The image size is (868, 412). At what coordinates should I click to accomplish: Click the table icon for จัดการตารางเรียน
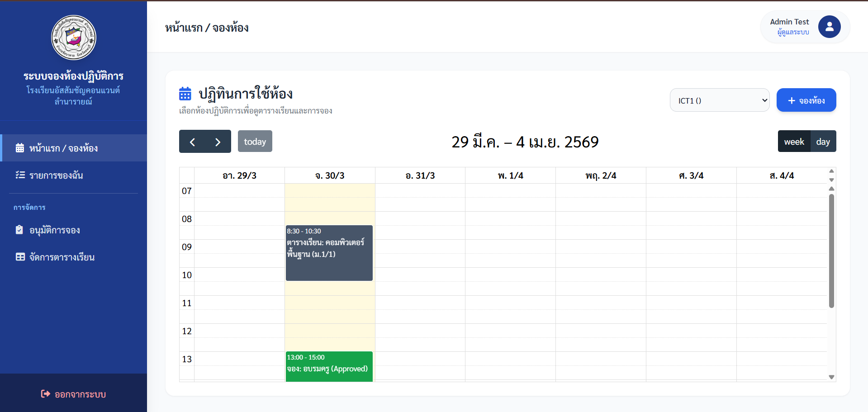pyautogui.click(x=20, y=257)
